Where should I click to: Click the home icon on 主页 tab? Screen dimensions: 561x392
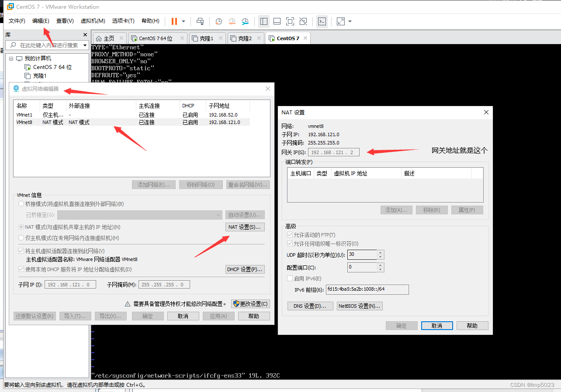99,38
